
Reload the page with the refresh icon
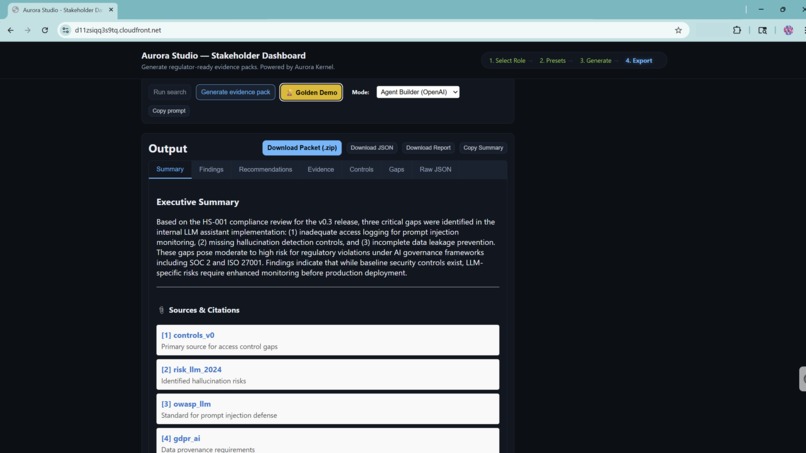[45, 30]
